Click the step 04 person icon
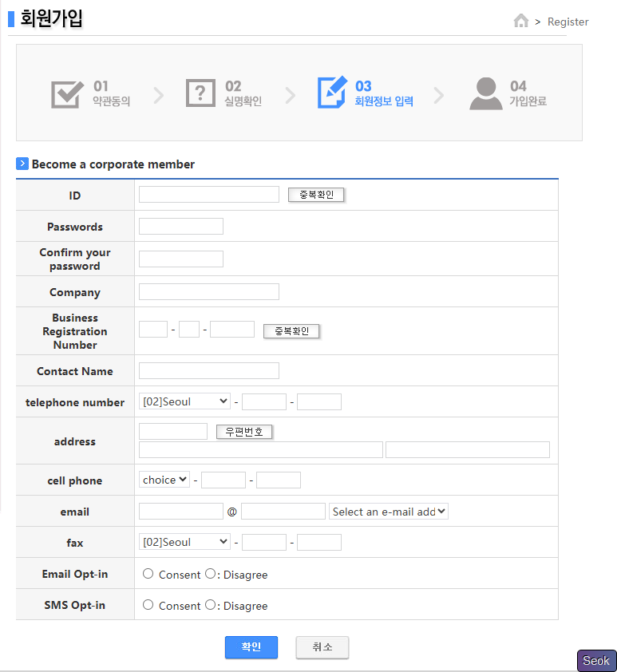Image resolution: width=617 pixels, height=672 pixels. pos(485,93)
